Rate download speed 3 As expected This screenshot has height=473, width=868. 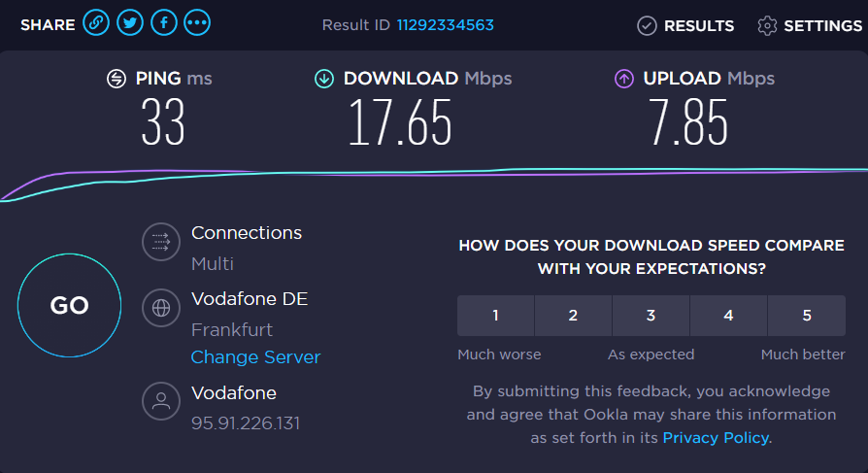[x=651, y=315]
